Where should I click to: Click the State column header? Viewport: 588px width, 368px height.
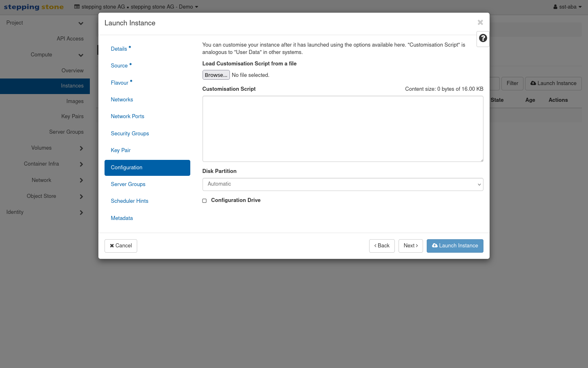tap(497, 100)
